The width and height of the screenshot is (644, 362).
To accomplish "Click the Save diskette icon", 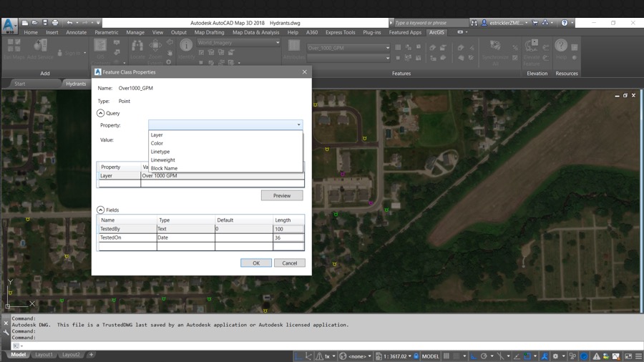I will pos(45,23).
